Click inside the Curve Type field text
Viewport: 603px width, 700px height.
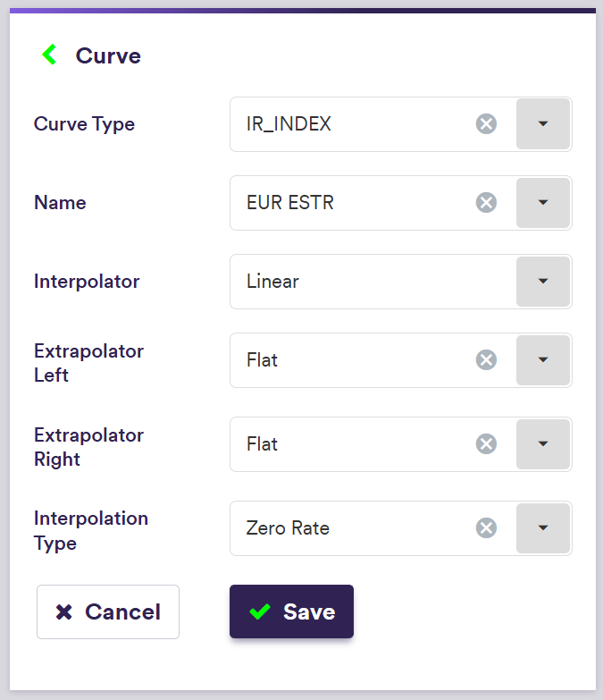(289, 124)
